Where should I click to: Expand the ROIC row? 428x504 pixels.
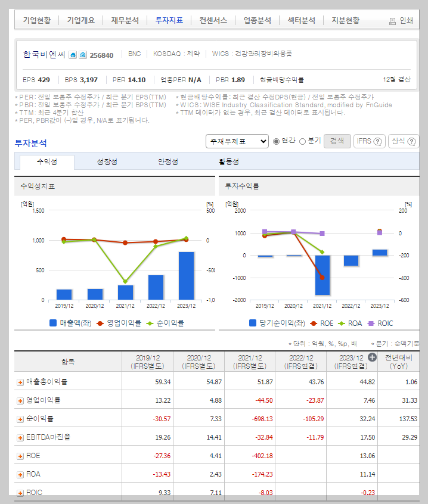(20, 493)
